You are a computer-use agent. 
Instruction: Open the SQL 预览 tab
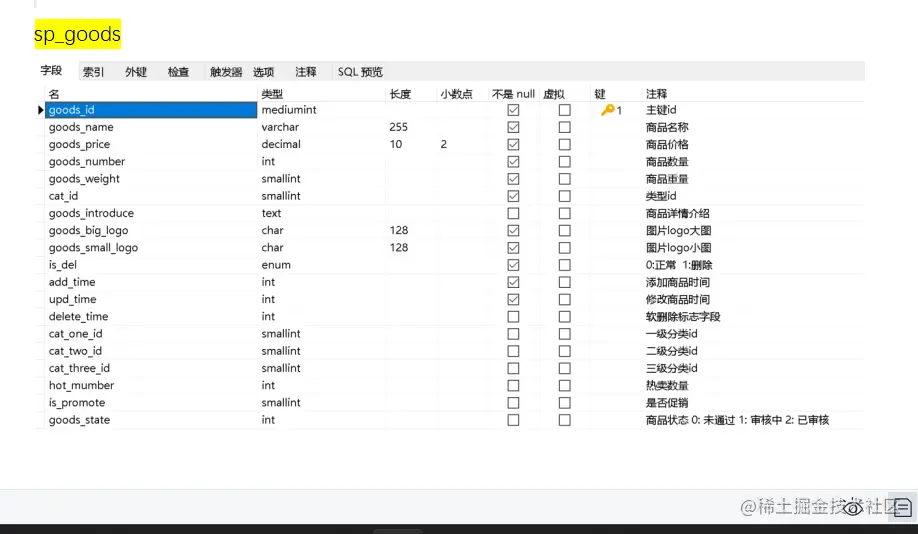point(360,71)
